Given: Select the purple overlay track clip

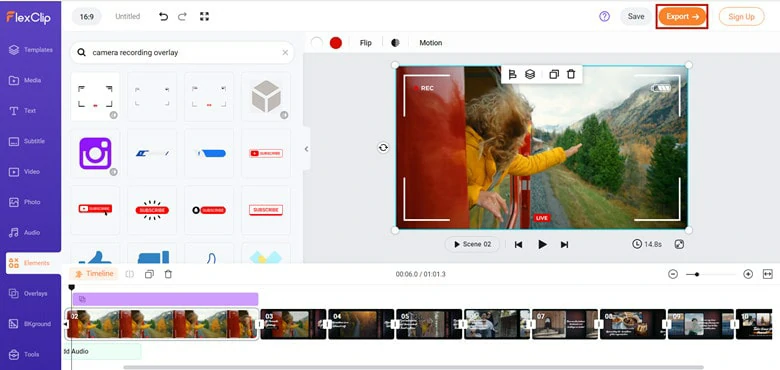Looking at the screenshot, I should (x=166, y=299).
